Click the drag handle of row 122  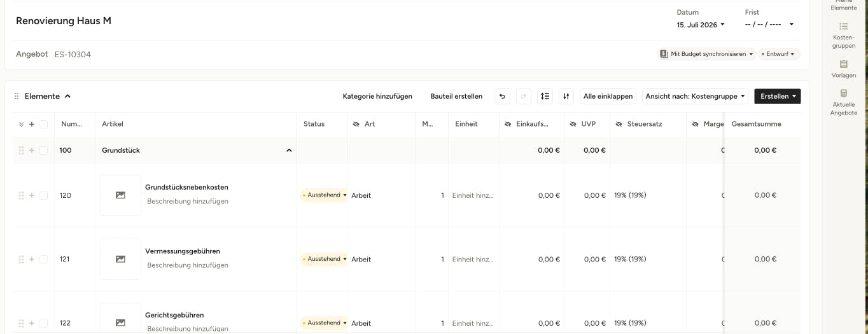21,323
